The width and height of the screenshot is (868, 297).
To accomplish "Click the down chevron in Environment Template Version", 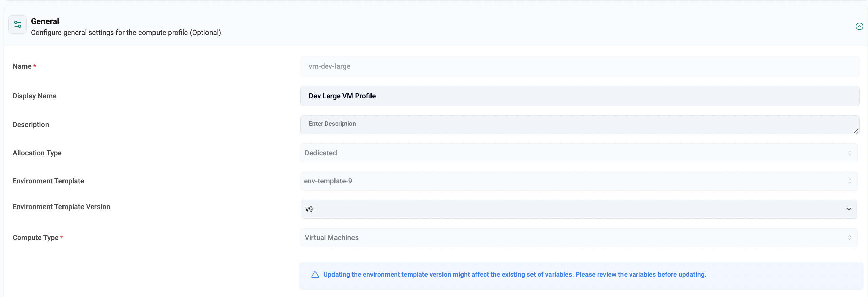I will [x=849, y=209].
